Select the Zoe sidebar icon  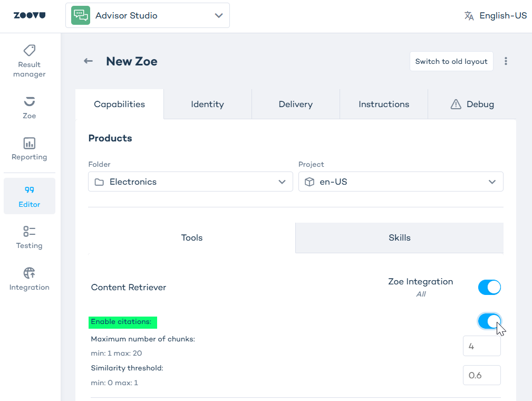29,107
